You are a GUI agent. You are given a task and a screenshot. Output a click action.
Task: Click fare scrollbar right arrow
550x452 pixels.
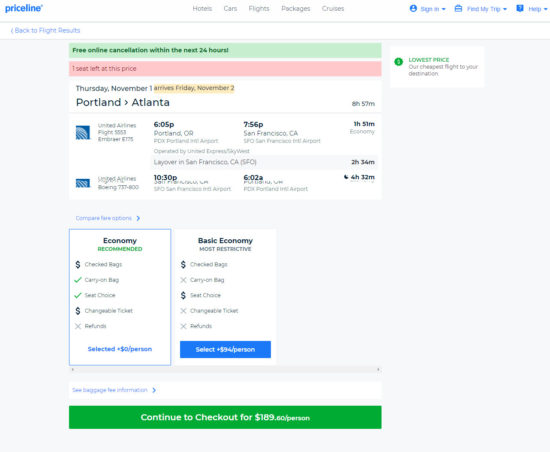(x=378, y=369)
